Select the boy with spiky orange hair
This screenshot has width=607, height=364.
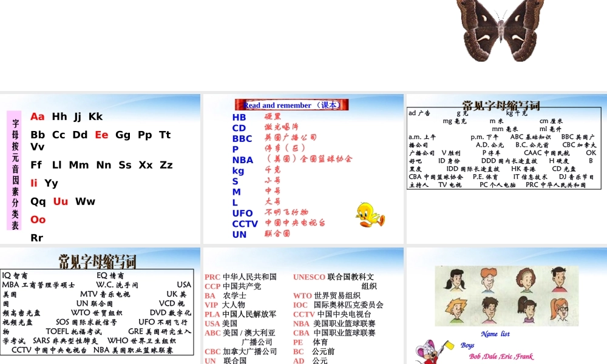coord(456,311)
